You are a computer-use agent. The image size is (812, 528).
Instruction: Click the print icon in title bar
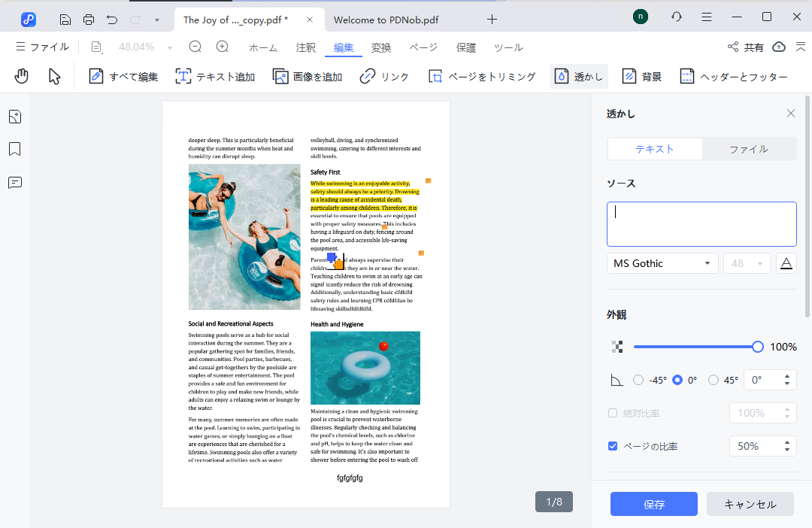(x=89, y=19)
